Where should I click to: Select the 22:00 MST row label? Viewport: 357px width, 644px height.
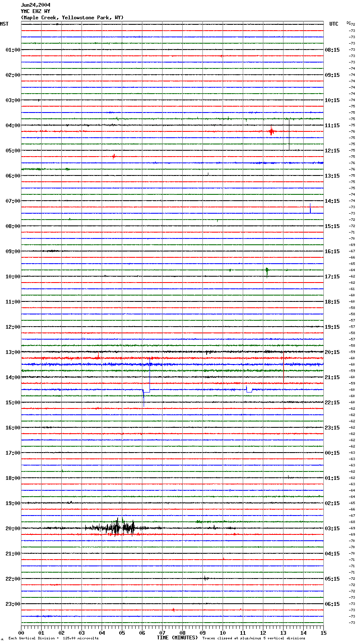click(13, 579)
